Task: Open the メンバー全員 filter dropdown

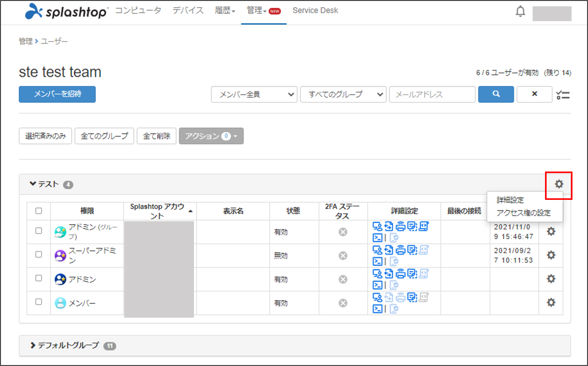Action: coord(254,94)
